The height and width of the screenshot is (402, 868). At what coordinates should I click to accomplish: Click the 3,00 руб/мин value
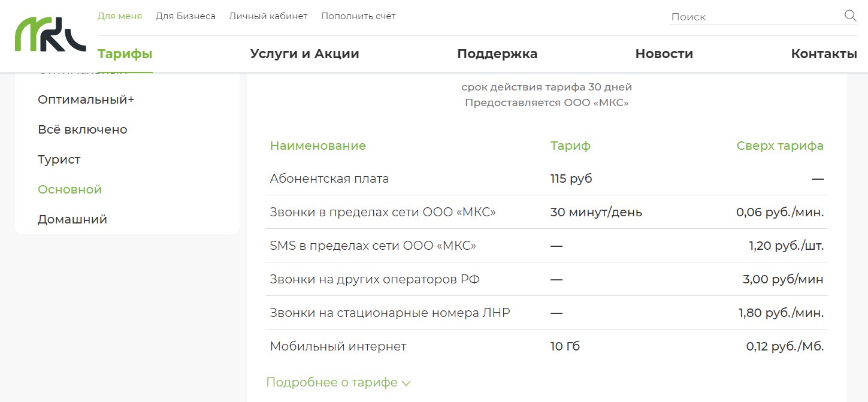pos(783,279)
